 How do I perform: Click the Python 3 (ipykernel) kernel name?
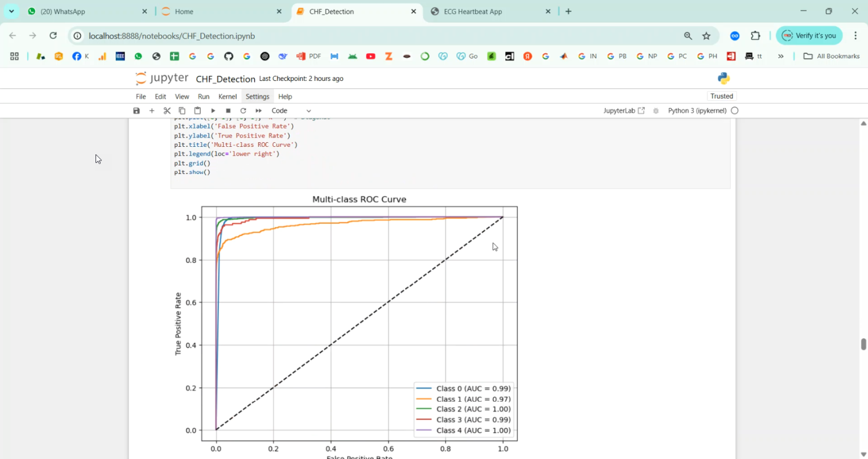click(697, 110)
